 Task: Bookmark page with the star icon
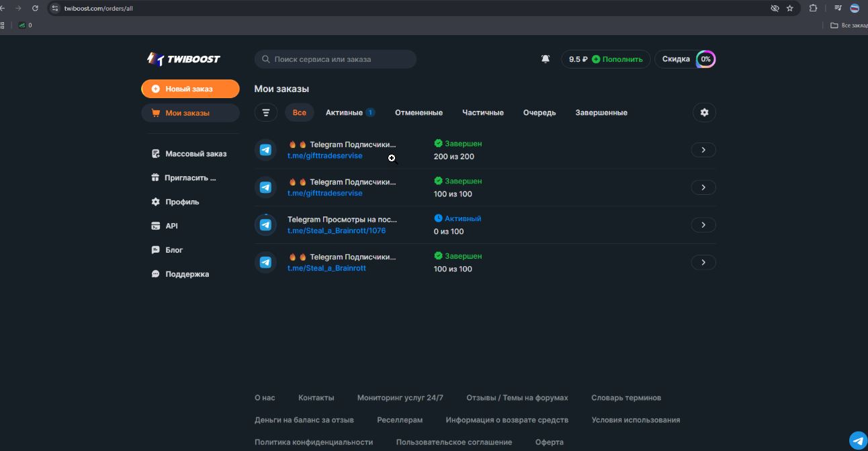(x=790, y=8)
